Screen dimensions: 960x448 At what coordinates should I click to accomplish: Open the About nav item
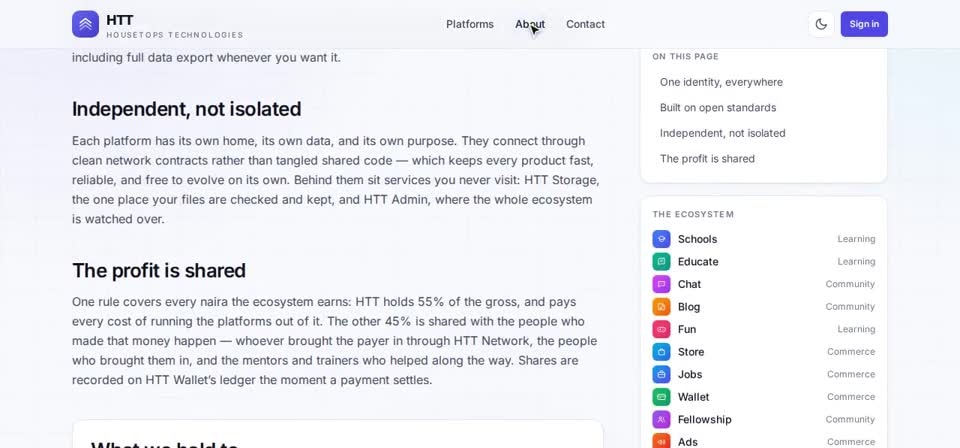(x=530, y=24)
